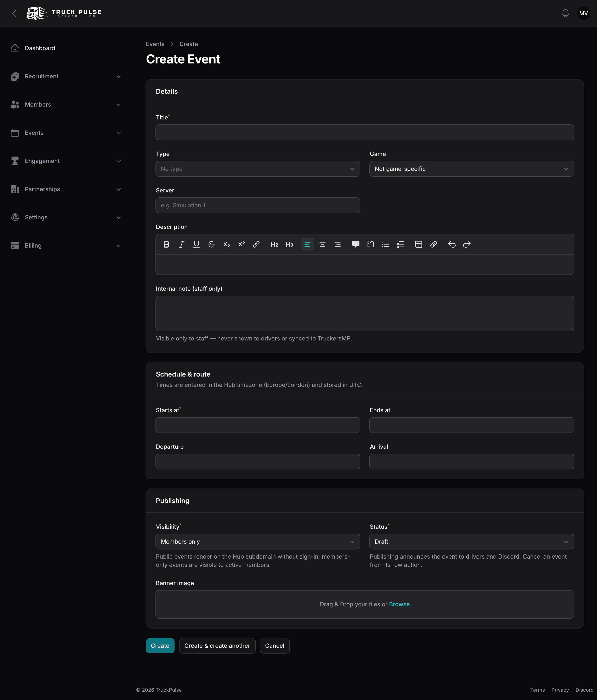
Task: Create a bulleted list
Action: [386, 244]
